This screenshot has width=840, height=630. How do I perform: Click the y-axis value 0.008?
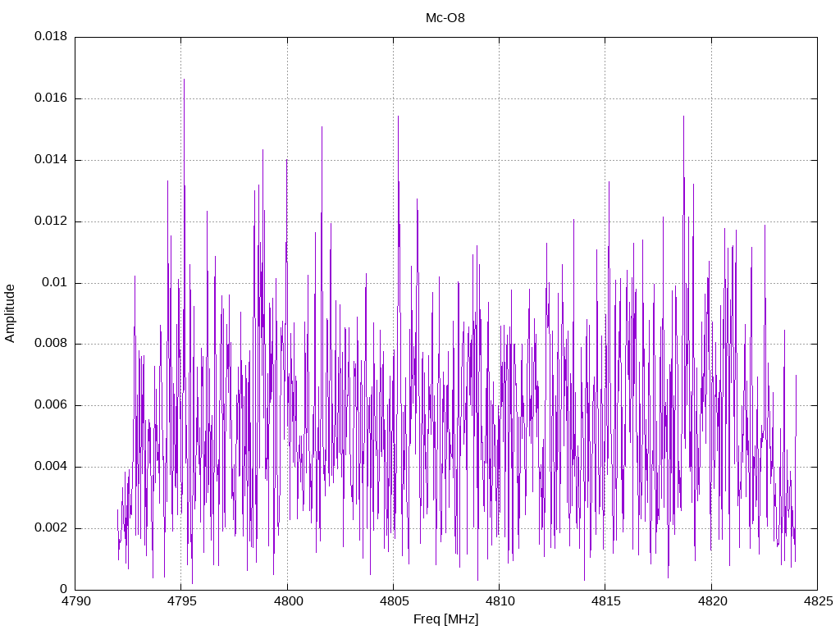[x=51, y=344]
